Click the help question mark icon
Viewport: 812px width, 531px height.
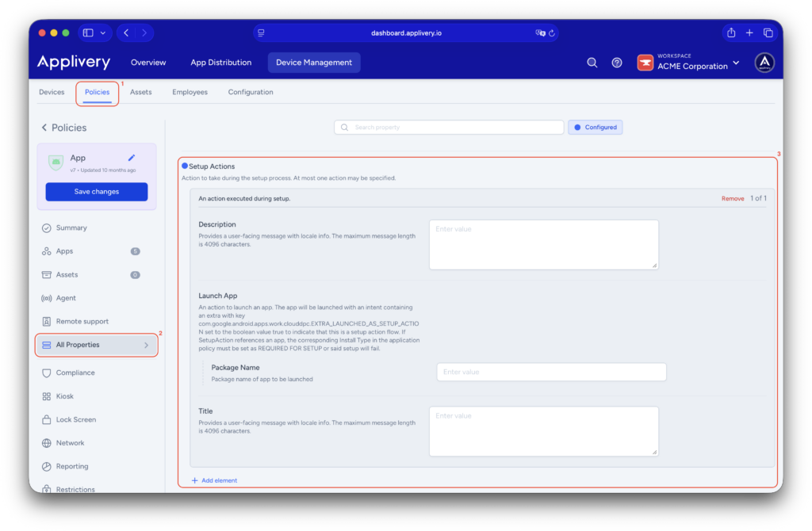(617, 62)
